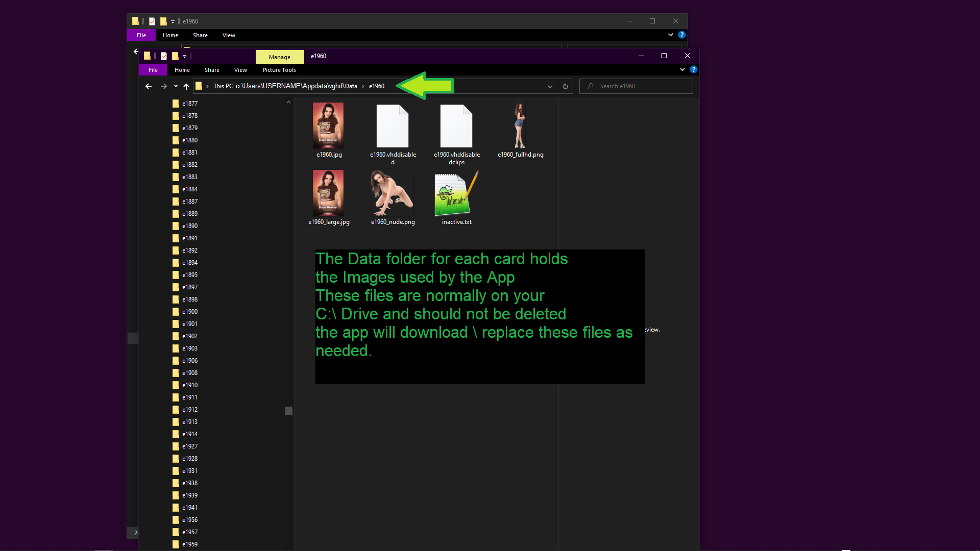
Task: Click the Manage contextual tab
Action: point(279,57)
